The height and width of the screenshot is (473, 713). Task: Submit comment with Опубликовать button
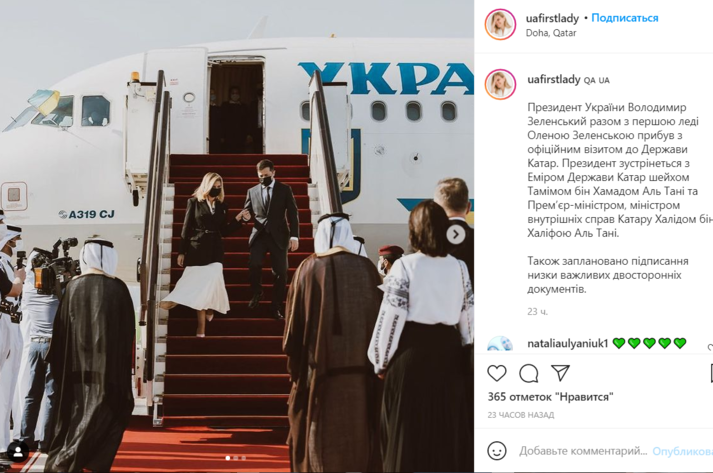click(682, 451)
